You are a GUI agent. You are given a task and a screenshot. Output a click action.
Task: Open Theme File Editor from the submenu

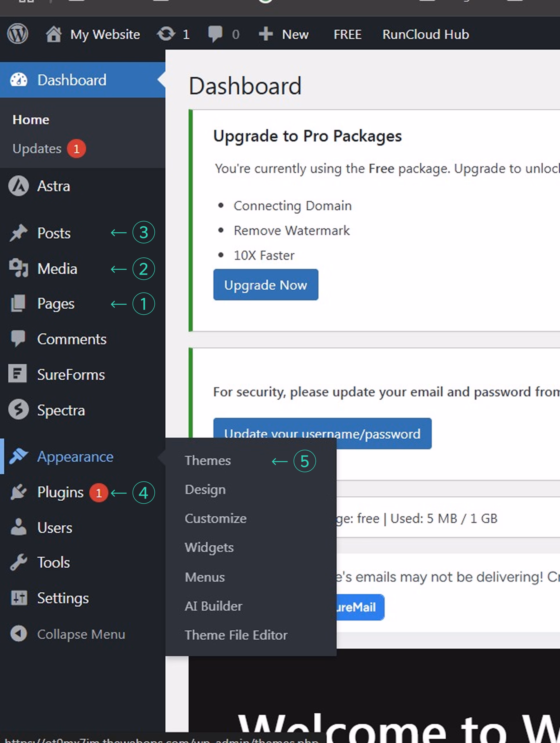click(236, 635)
